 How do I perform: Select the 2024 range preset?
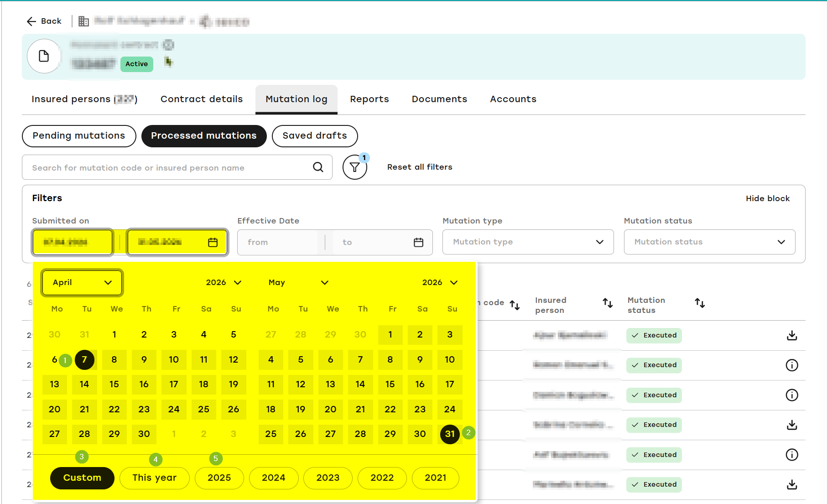tap(274, 478)
